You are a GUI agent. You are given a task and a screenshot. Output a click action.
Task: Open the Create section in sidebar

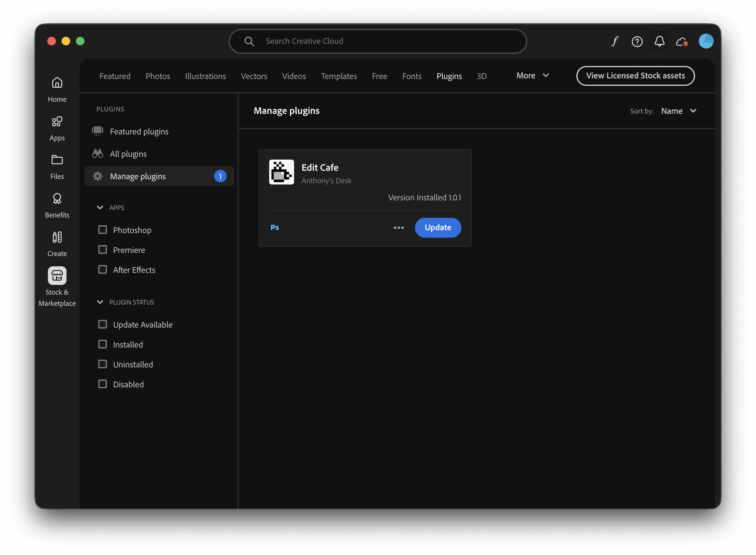57,244
